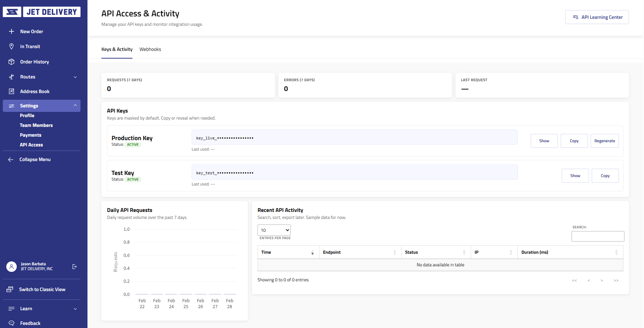Click the Regenerate button for Production Key
This screenshot has height=328, width=644.
[x=605, y=141]
